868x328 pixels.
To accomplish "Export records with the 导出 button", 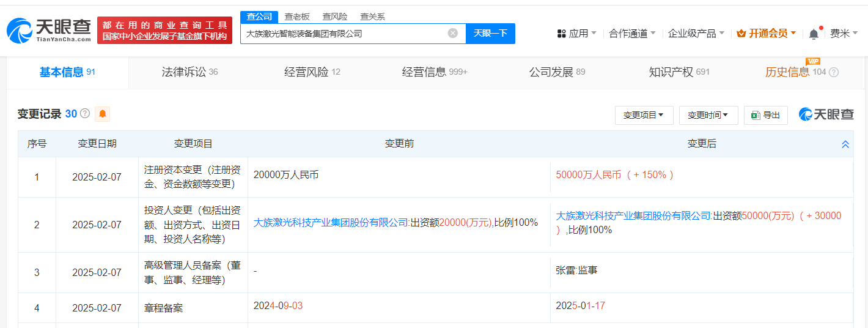I will coord(765,115).
